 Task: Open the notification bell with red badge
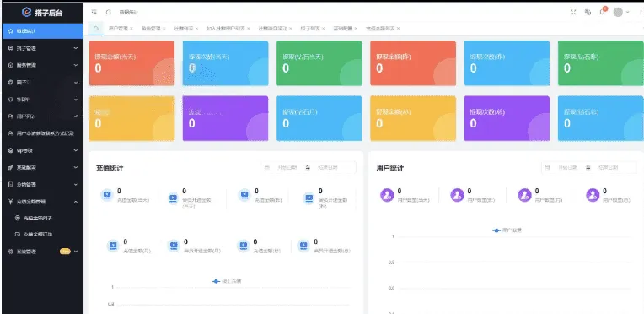coord(603,11)
